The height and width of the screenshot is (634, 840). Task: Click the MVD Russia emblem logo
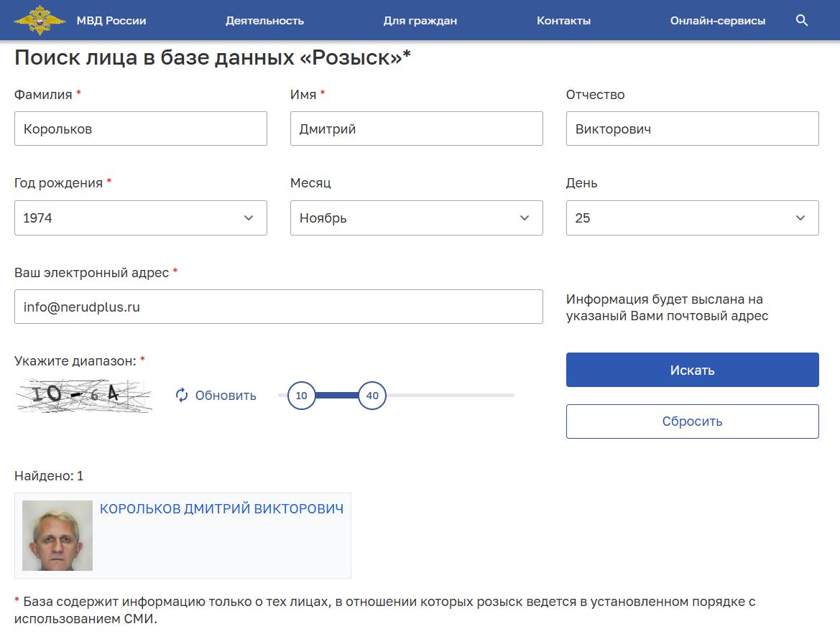pyautogui.click(x=39, y=20)
